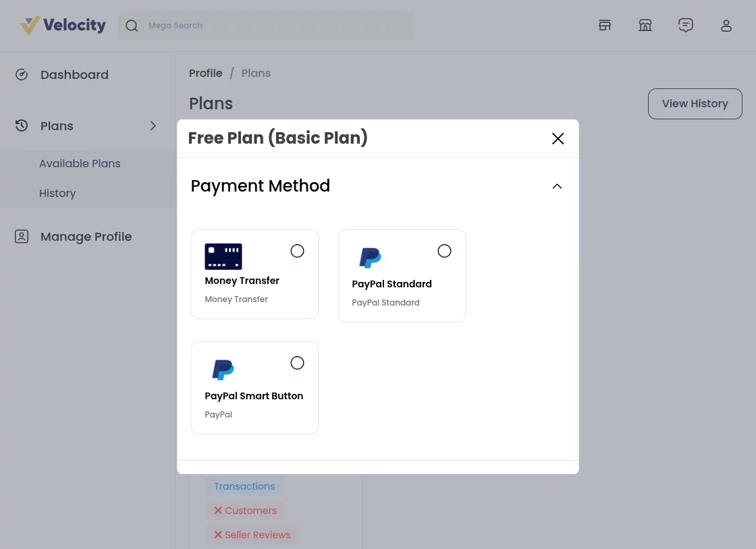
Task: Click the Manage Profile badge icon
Action: coord(22,236)
